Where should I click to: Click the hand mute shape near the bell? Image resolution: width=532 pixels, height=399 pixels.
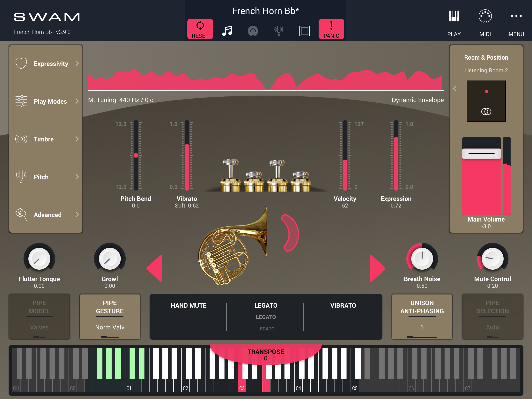click(291, 233)
